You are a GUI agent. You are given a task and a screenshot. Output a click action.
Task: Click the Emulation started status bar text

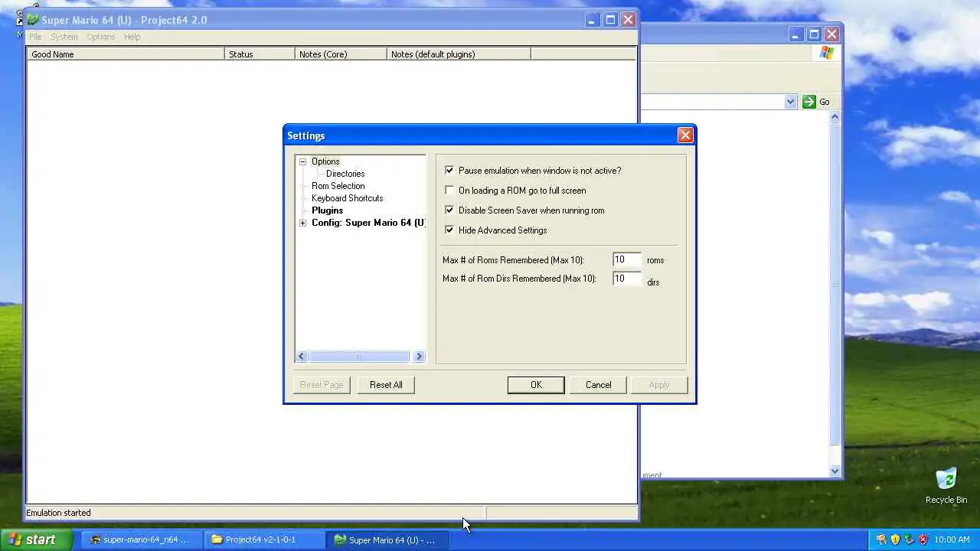pos(58,513)
